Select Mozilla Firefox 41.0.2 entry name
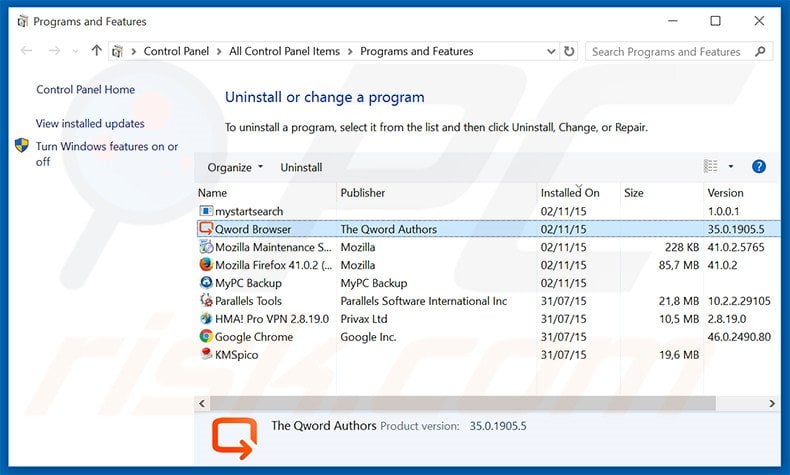 tap(274, 265)
